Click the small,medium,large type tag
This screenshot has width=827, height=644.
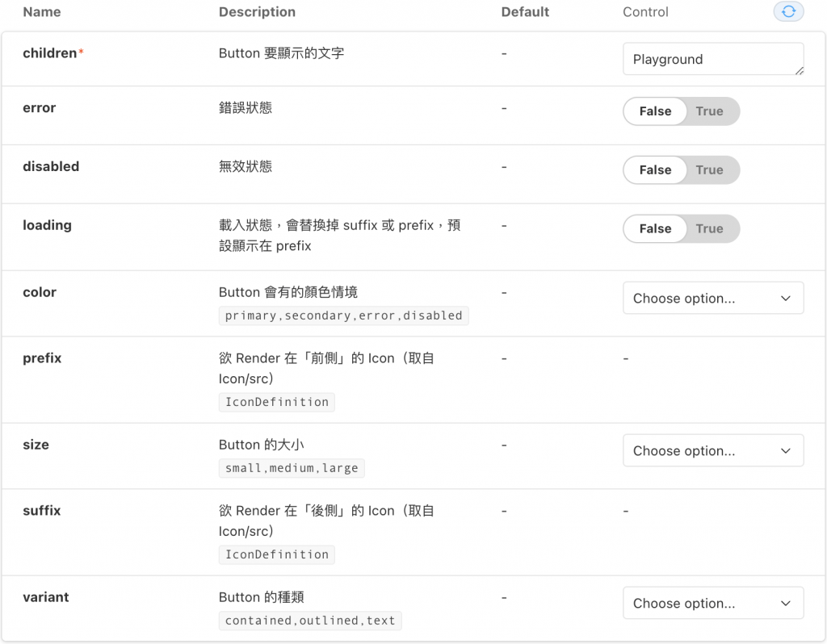(x=292, y=468)
